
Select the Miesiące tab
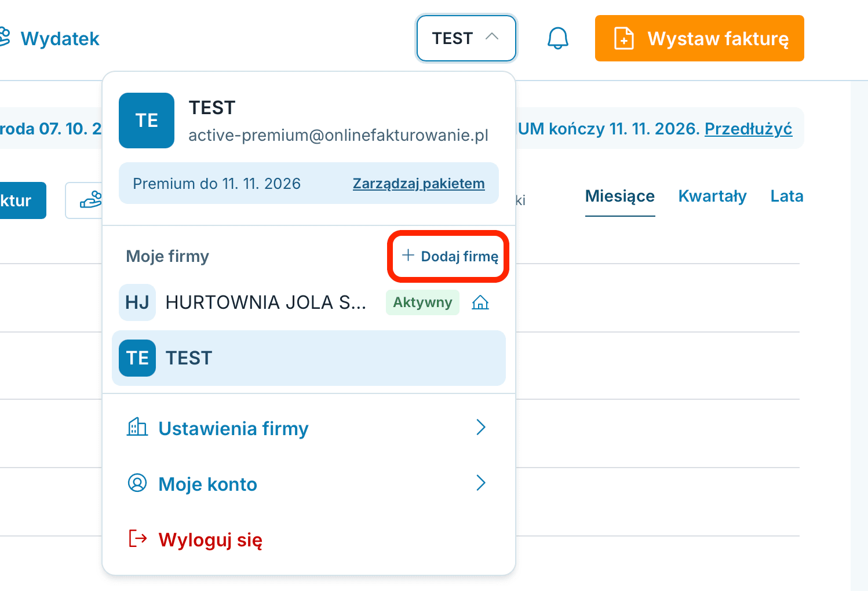[620, 196]
